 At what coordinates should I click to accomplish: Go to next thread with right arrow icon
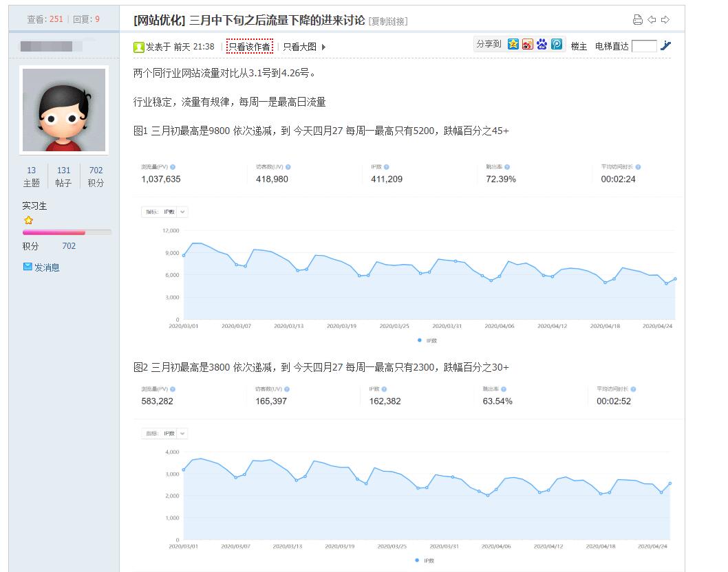[x=665, y=19]
